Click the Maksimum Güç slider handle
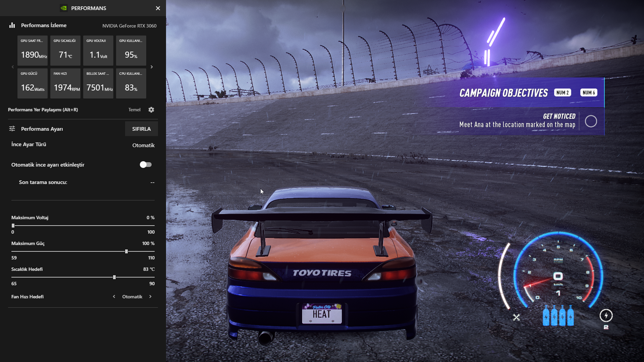Viewport: 644px width, 362px height. pyautogui.click(x=126, y=251)
